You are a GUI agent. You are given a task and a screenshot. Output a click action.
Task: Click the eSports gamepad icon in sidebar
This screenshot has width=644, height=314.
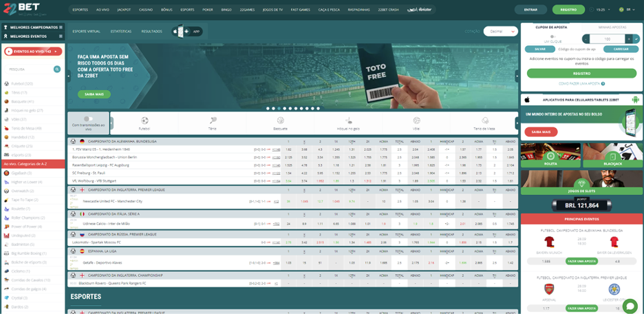pyautogui.click(x=7, y=155)
